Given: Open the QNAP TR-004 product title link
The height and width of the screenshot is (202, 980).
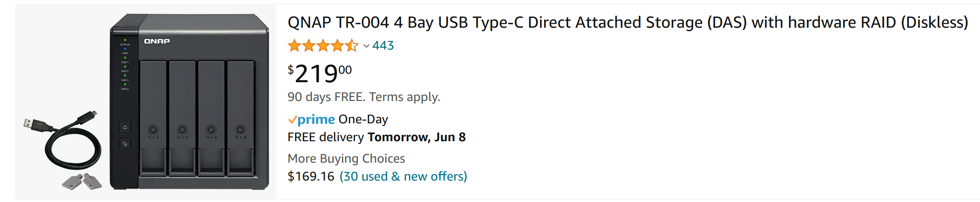Looking at the screenshot, I should 628,22.
